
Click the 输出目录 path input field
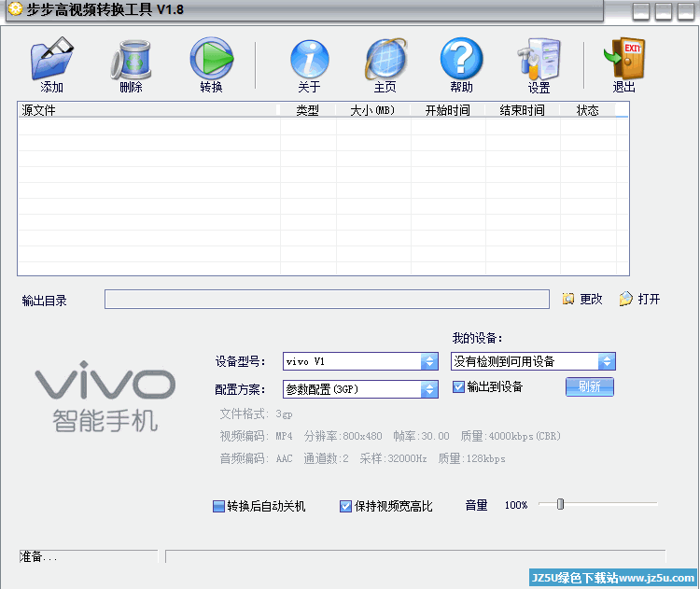[327, 300]
